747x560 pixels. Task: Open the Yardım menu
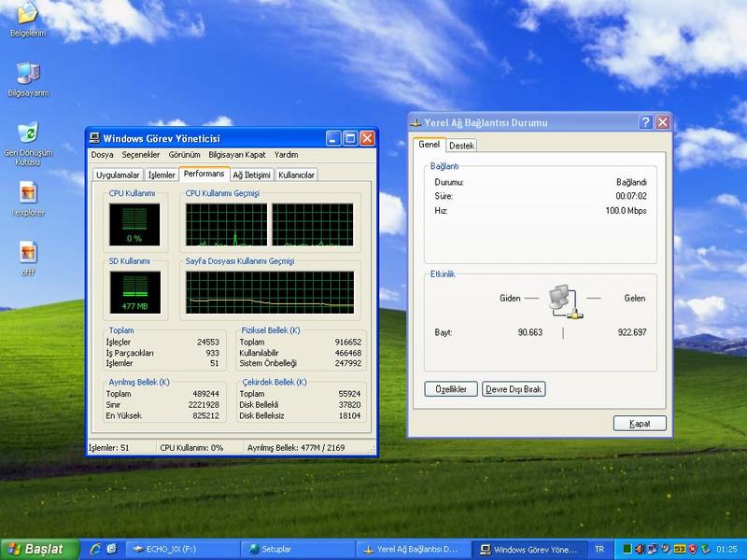[286, 155]
